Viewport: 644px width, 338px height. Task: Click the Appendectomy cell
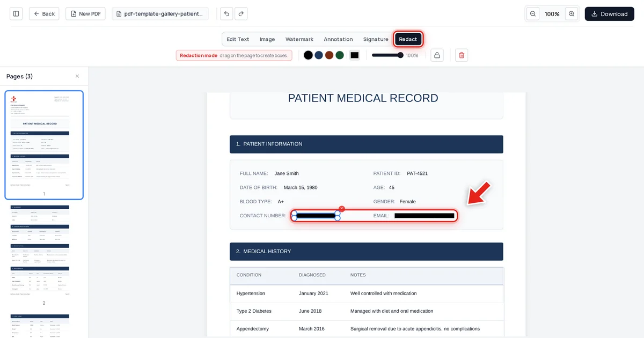[x=253, y=329]
